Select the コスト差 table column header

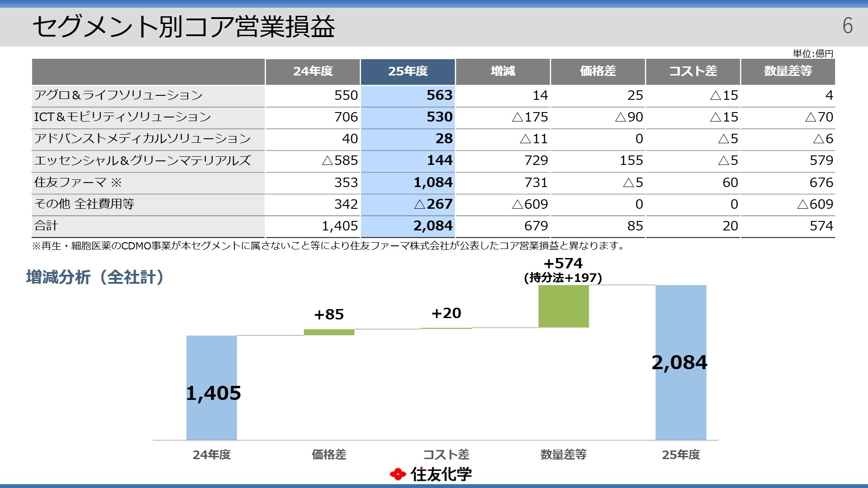[x=693, y=71]
